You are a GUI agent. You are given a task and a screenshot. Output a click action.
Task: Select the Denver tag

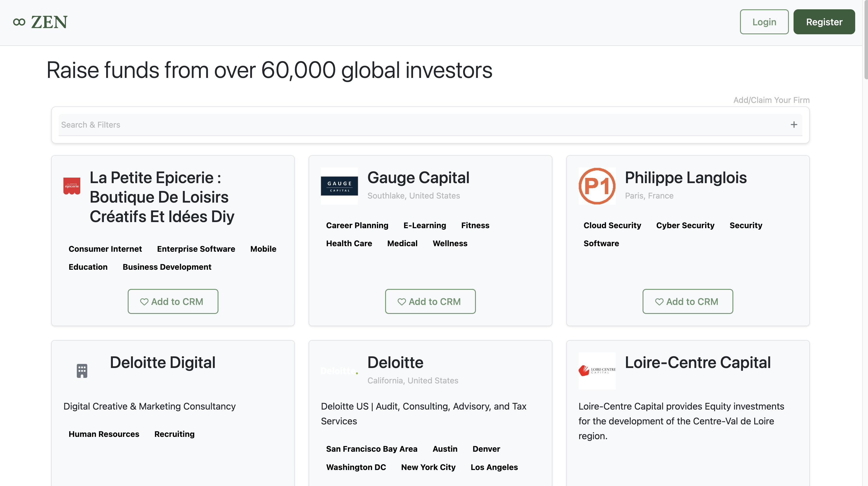[x=486, y=449]
